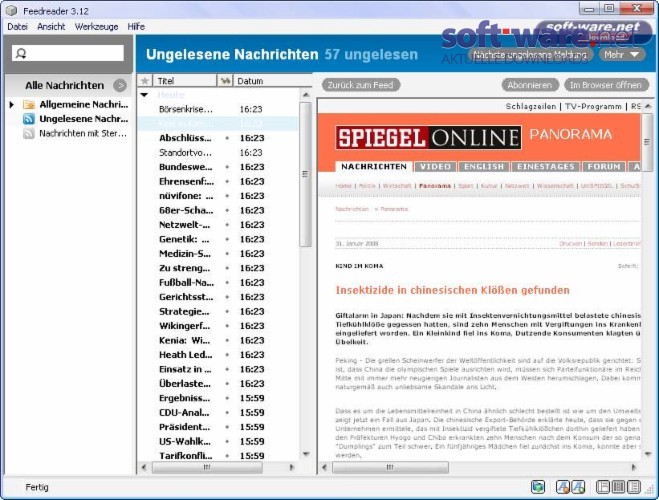
Task: Click the article pane vertical scrollbar thumb
Action: pyautogui.click(x=647, y=142)
